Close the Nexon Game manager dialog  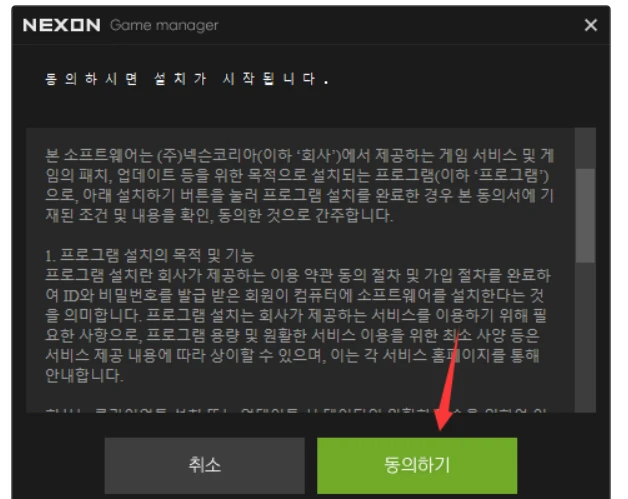click(591, 25)
